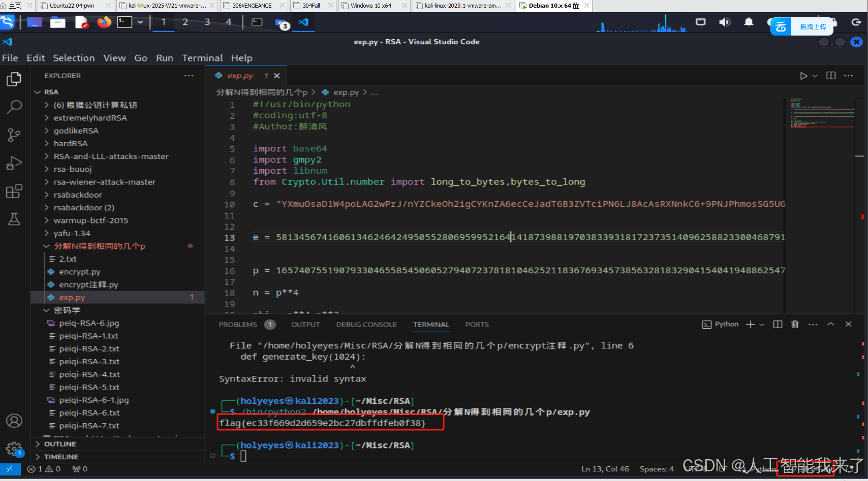
Task: Click the 拖拽上传 upload button
Action: pos(802,27)
